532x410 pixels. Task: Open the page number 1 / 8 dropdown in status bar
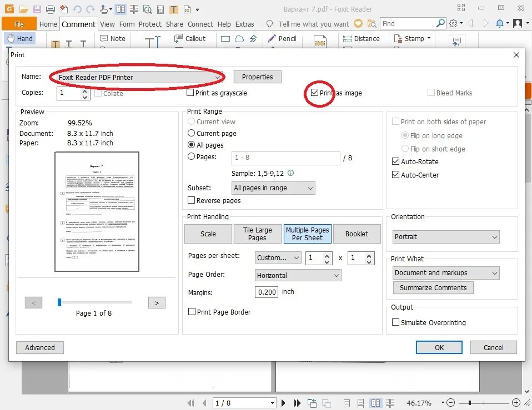tap(272, 403)
